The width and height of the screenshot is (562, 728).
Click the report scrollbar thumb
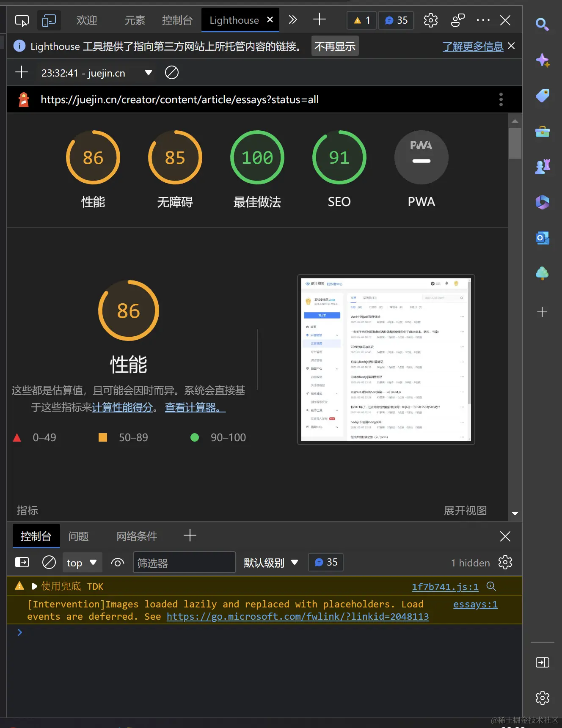(x=515, y=143)
